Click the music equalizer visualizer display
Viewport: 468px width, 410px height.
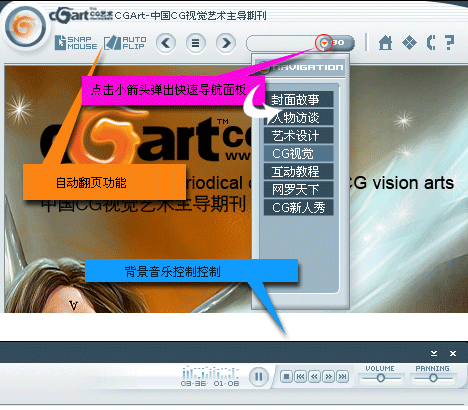(x=210, y=373)
